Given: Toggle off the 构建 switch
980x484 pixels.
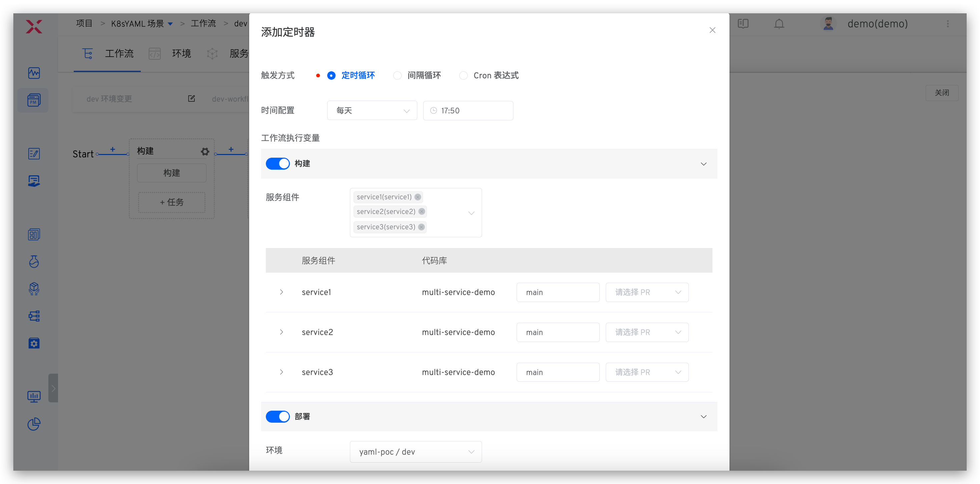Looking at the screenshot, I should [x=277, y=163].
